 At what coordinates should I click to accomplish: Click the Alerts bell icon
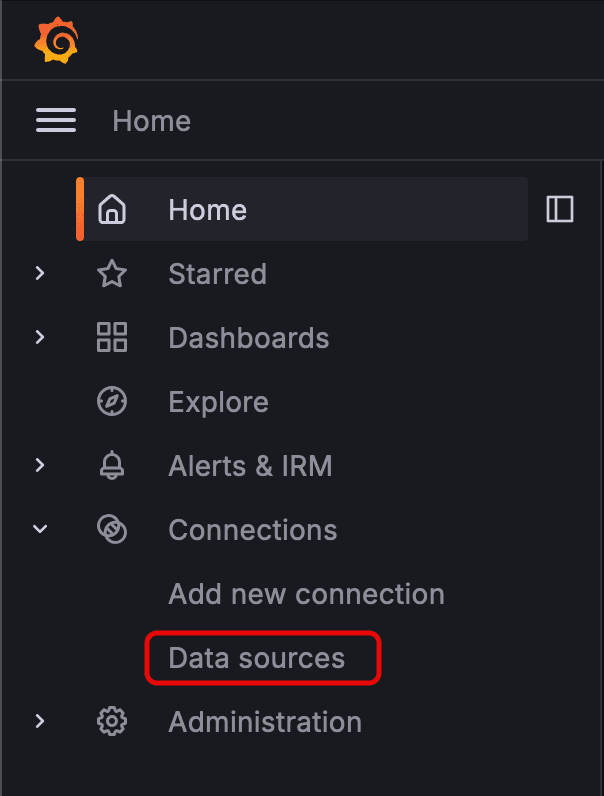click(112, 465)
